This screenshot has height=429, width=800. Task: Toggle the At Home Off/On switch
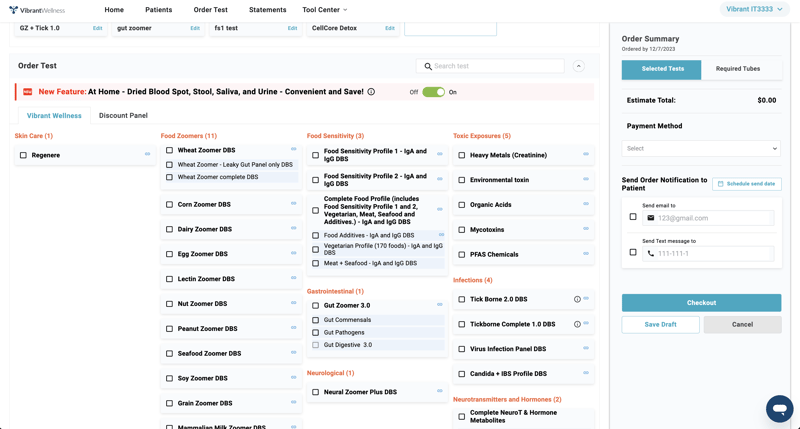(x=434, y=92)
